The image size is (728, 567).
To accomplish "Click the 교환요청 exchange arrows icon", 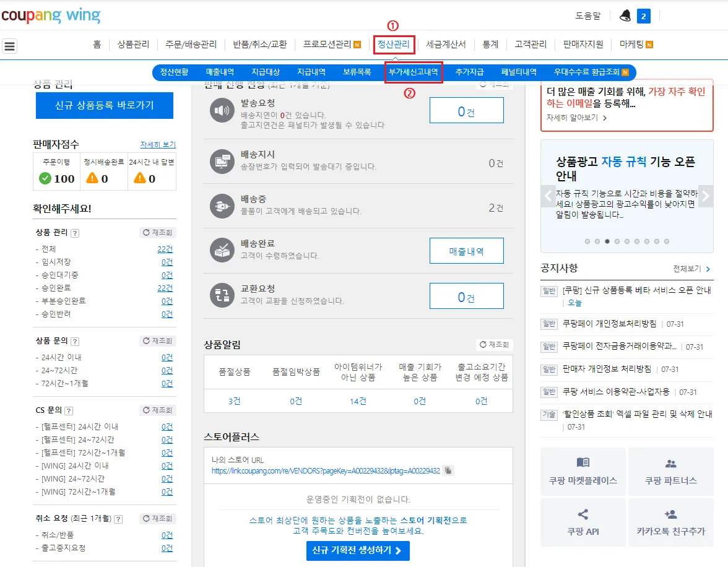I will pos(222,295).
